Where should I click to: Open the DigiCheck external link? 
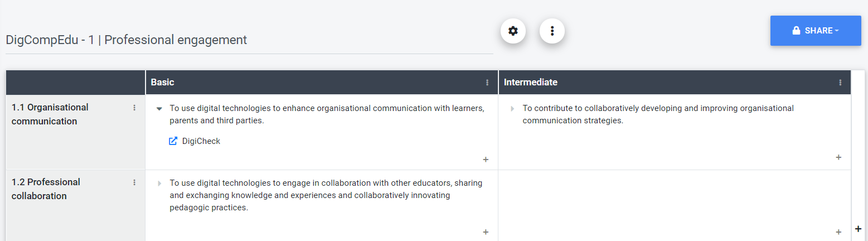coord(195,141)
